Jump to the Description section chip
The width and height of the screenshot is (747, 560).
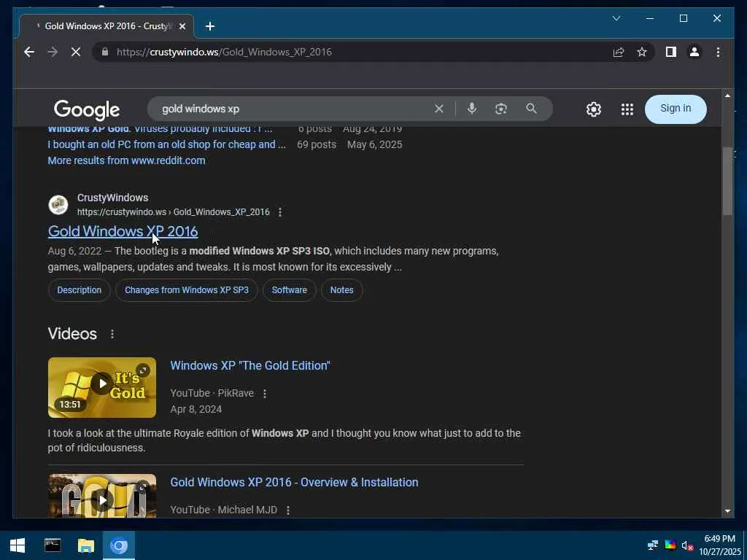79,290
